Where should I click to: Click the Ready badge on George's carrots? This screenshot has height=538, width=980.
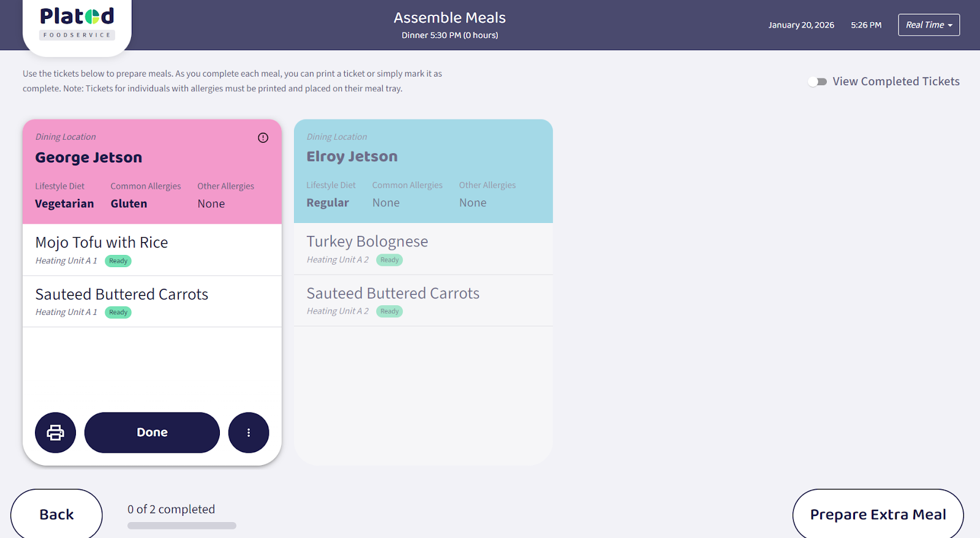[x=118, y=313]
